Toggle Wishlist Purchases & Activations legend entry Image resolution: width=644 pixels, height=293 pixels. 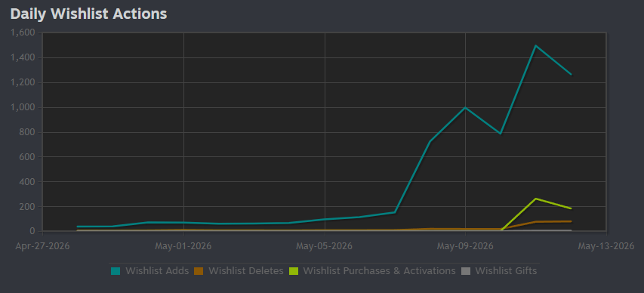pyautogui.click(x=372, y=271)
